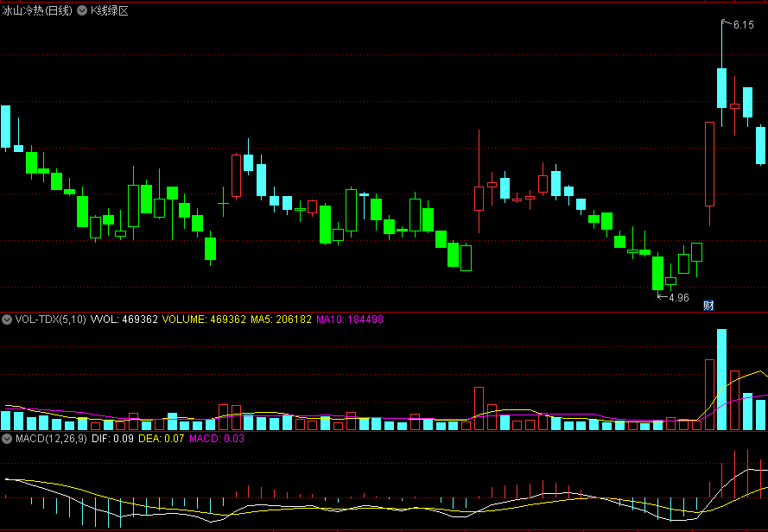
Task: Select the 冰山冷热(日线) chart title
Action: click(37, 10)
